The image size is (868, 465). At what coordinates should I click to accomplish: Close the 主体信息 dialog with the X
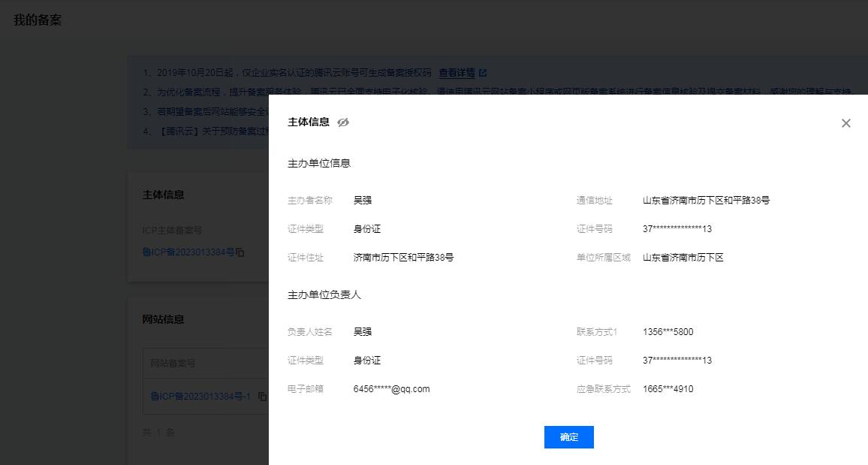coord(846,123)
